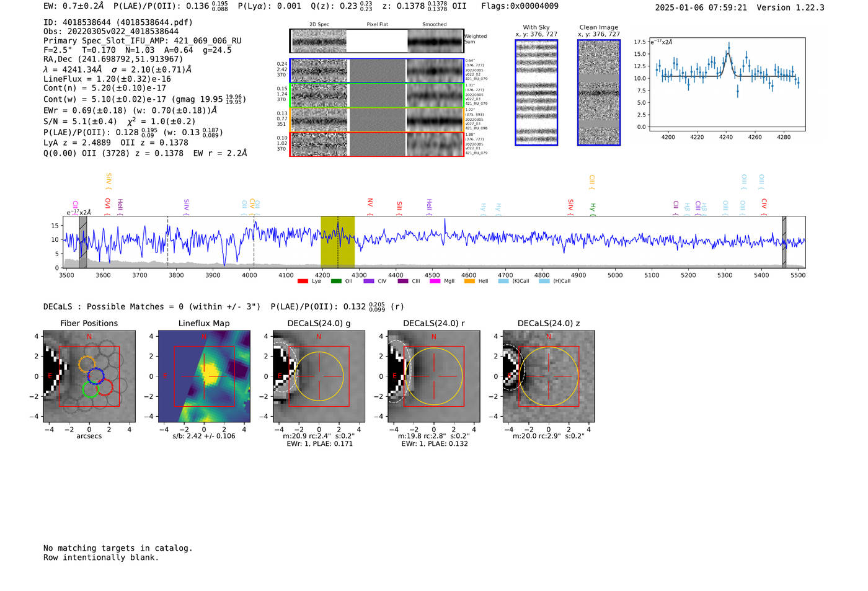Viewport: 868px width, 591px height.
Task: Click the orange-bordered fiber 2D spec row
Action: [377, 120]
